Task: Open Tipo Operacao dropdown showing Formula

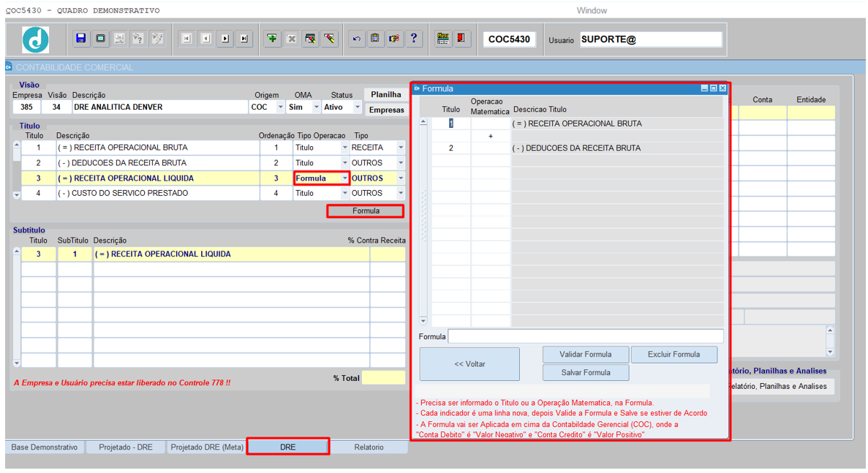Action: tap(345, 178)
